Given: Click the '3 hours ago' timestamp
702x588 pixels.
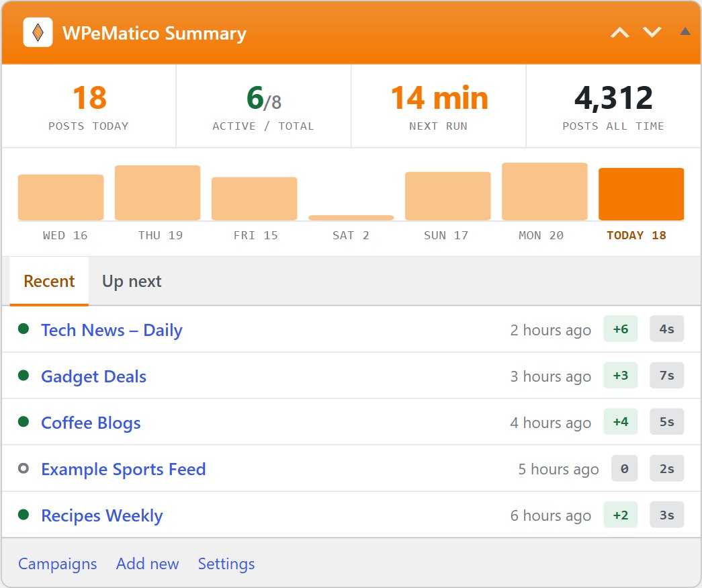Looking at the screenshot, I should 551,376.
